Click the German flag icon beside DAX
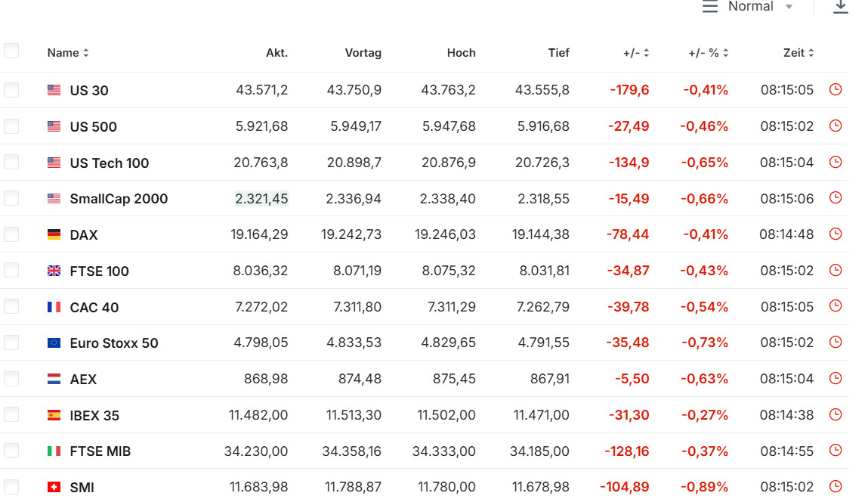 [54, 235]
